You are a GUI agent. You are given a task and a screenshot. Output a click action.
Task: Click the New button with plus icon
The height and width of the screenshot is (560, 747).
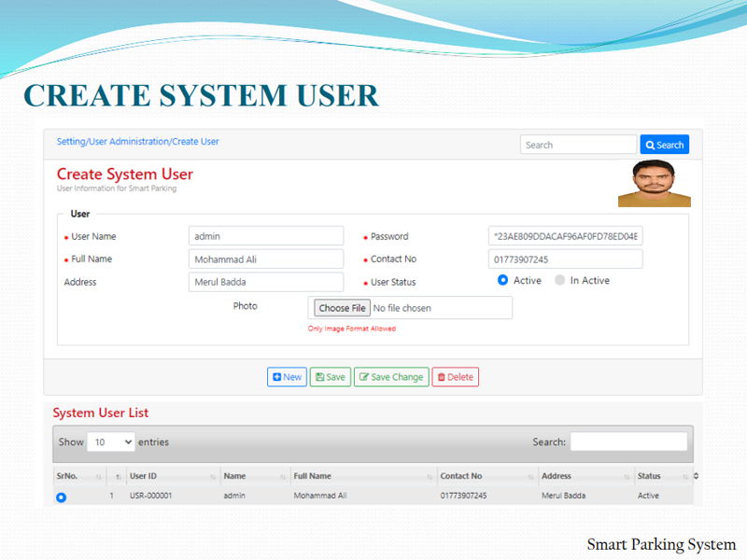287,377
